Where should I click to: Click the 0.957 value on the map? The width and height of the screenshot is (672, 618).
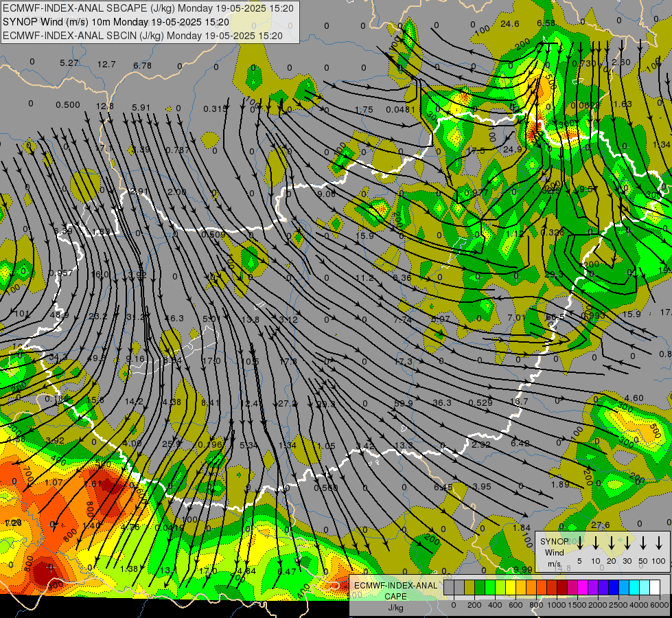[61, 273]
